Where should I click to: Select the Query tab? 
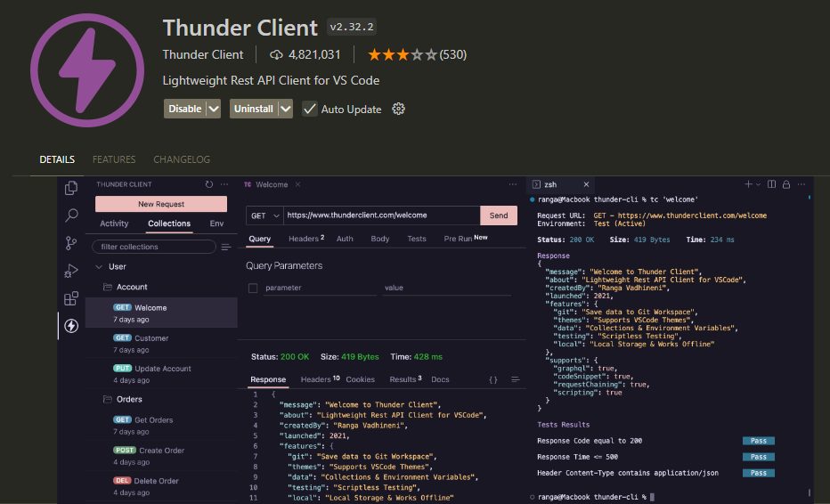click(x=259, y=239)
